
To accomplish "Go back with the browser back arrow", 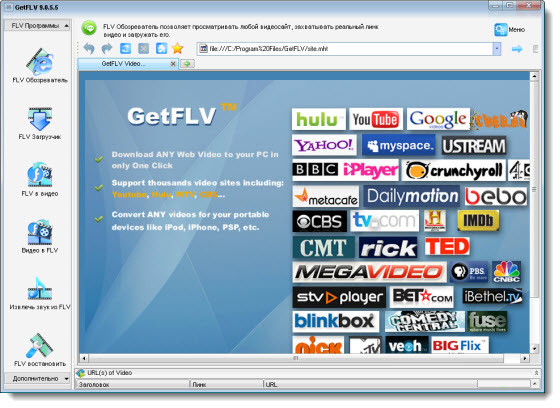I will 89,48.
